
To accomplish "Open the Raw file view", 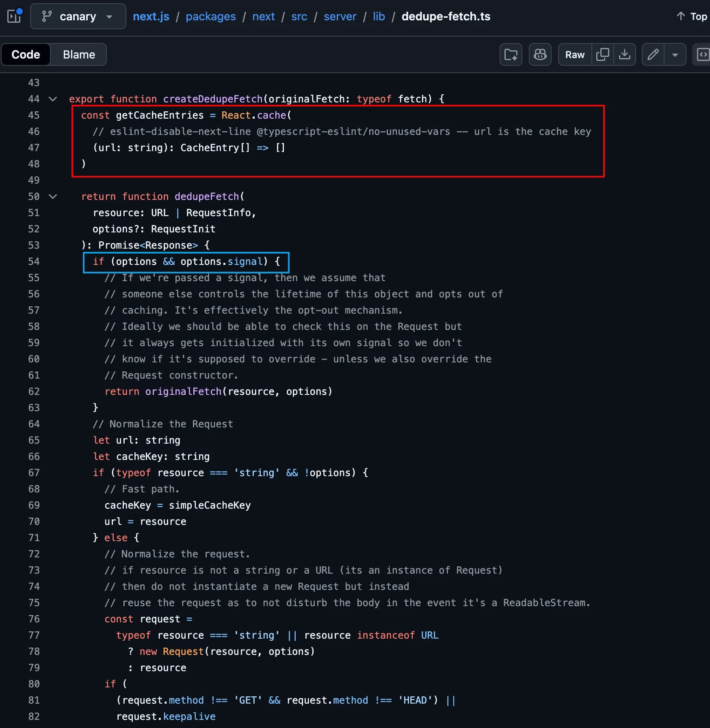I will coord(574,54).
